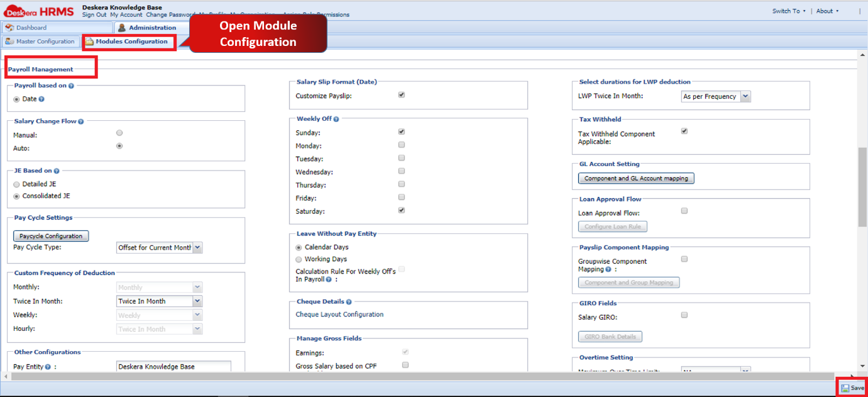The image size is (868, 397).
Task: Select Working Days for Leave Without Pay Entity
Action: pos(299,259)
